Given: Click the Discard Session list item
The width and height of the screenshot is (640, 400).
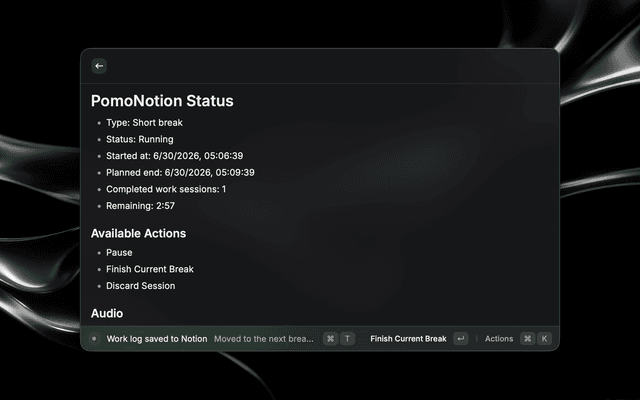Looking at the screenshot, I should [140, 286].
